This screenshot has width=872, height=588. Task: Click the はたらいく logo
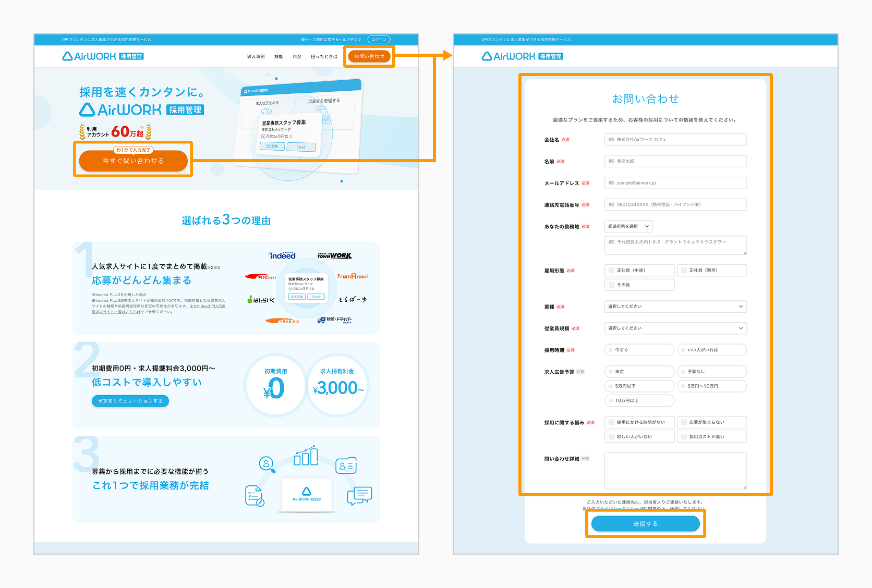coord(261,300)
